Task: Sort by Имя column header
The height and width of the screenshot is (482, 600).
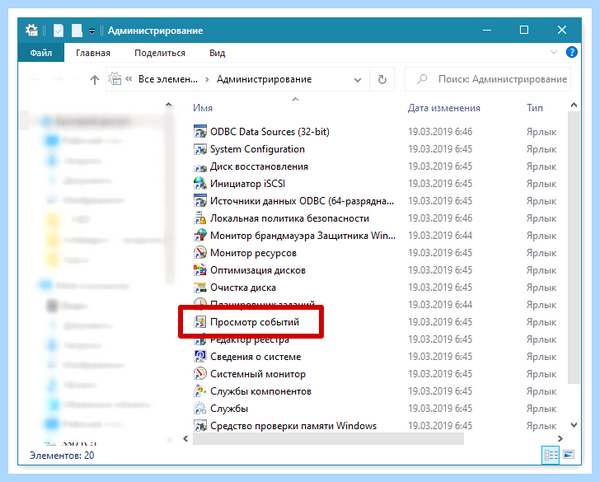Action: (x=203, y=108)
